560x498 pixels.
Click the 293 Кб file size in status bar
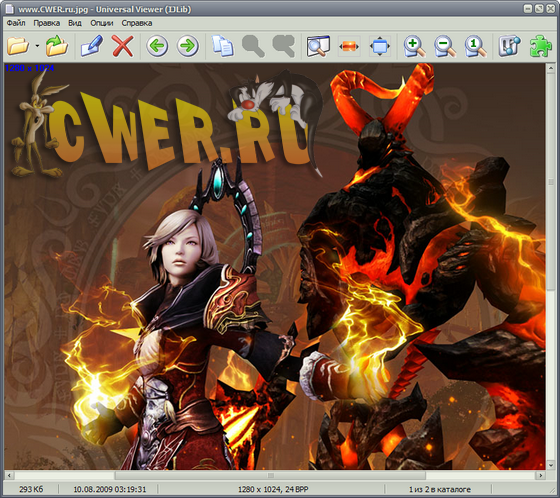click(x=31, y=489)
